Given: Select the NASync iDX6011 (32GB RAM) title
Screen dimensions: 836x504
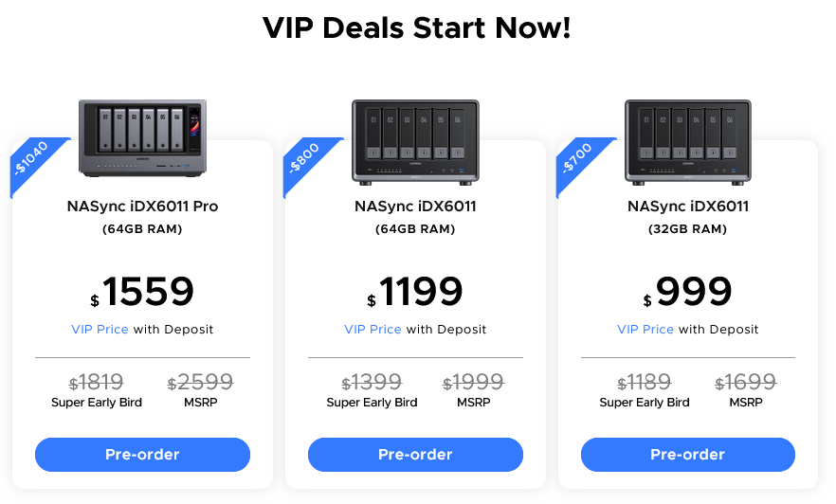Looking at the screenshot, I should pos(688,207).
